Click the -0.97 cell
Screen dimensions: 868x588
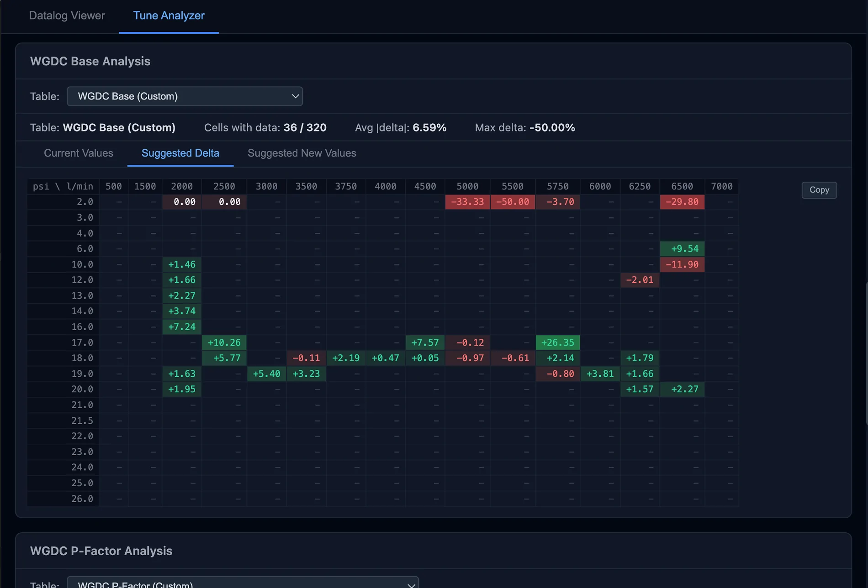(467, 358)
